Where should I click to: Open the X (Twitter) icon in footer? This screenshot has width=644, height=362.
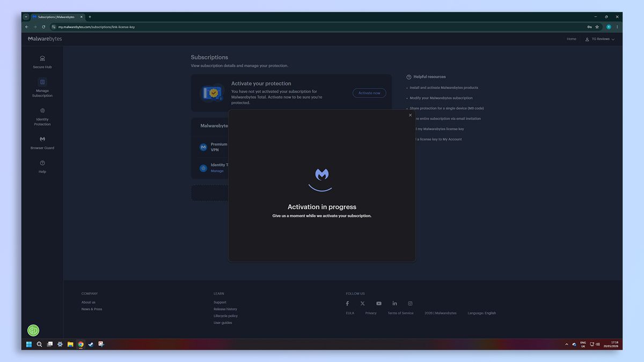pos(363,304)
